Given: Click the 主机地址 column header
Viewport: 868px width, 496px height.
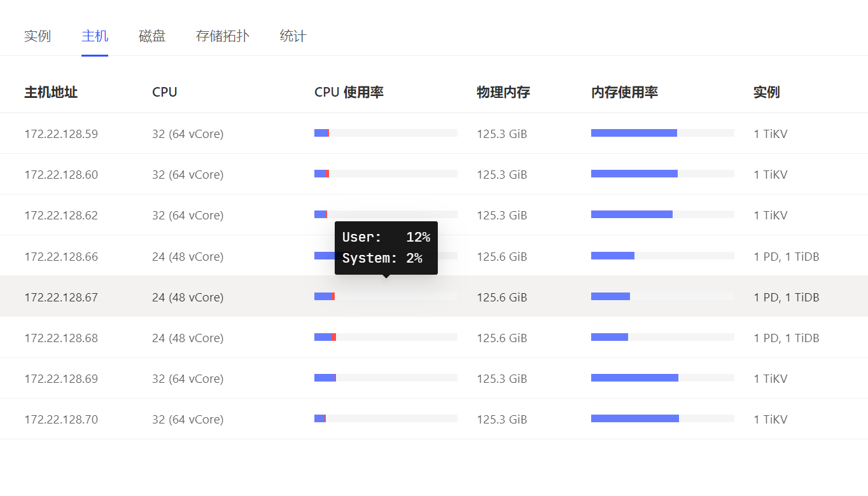Looking at the screenshot, I should pyautogui.click(x=51, y=92).
